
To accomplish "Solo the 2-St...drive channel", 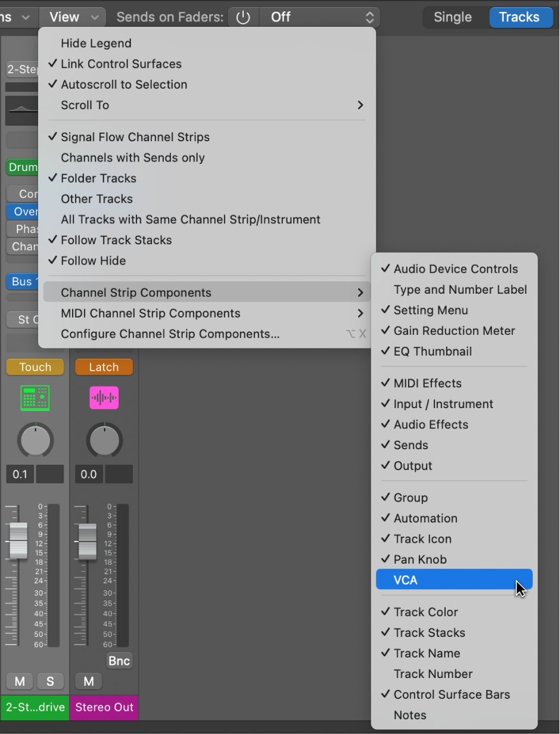I will 51,681.
